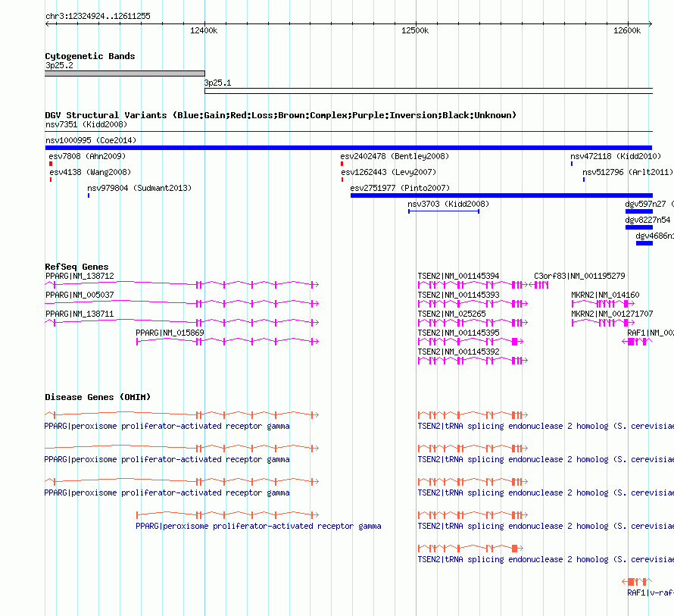Click the TSEN2|NM_025265 transcript label
This screenshot has width=674, height=616.
[451, 314]
